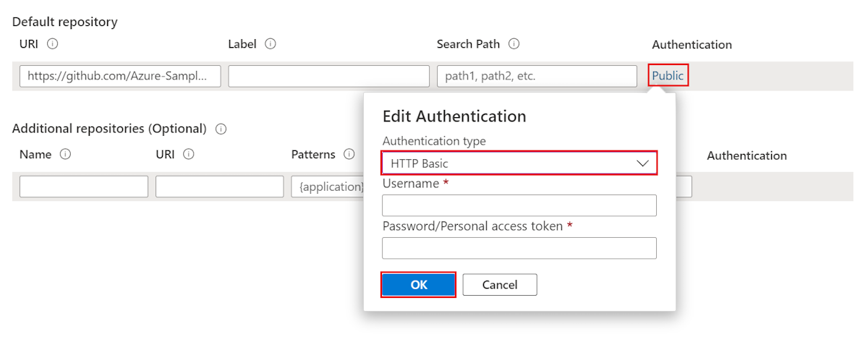
Task: Click the additional repository URI field
Action: click(x=219, y=187)
